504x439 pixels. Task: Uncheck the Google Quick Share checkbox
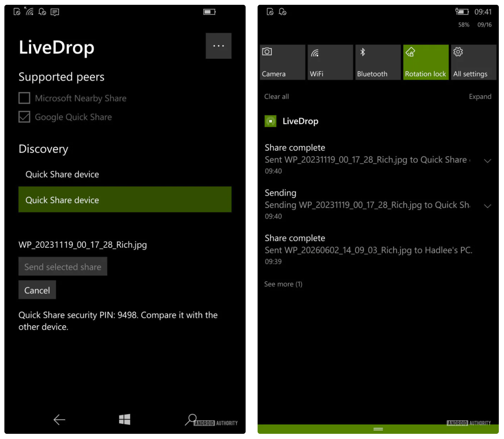(x=24, y=117)
